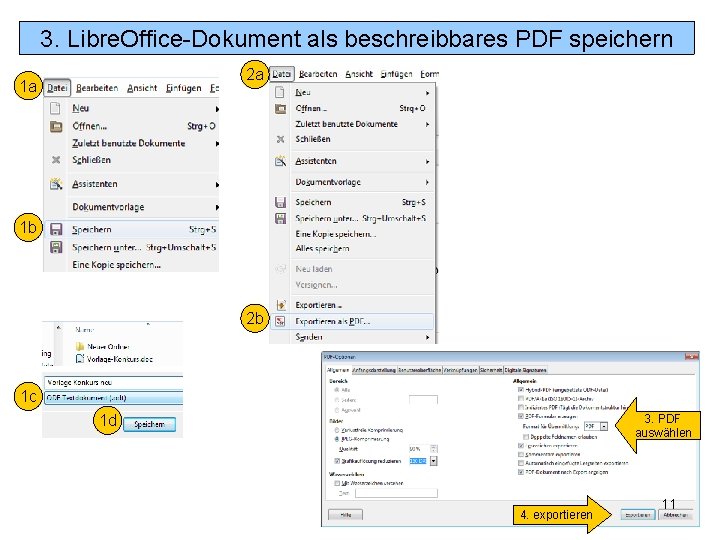Image resolution: width=720 pixels, height=540 pixels.
Task: Choose Alles speichern menu entry
Action: tap(322, 249)
